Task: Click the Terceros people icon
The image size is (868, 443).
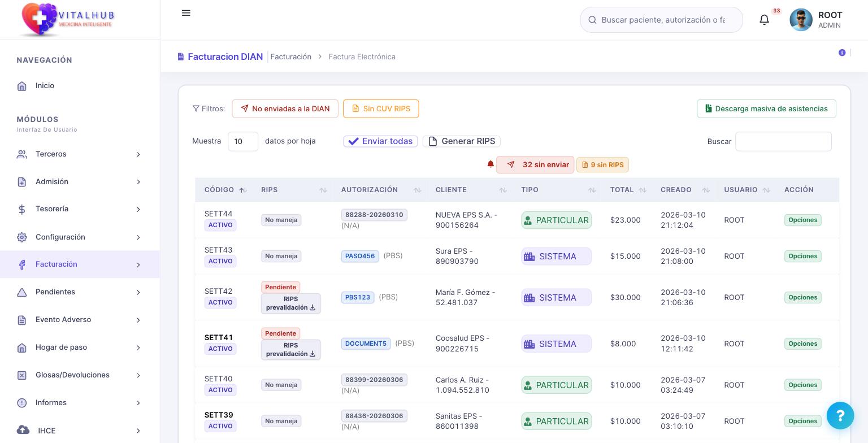Action: pos(22,154)
